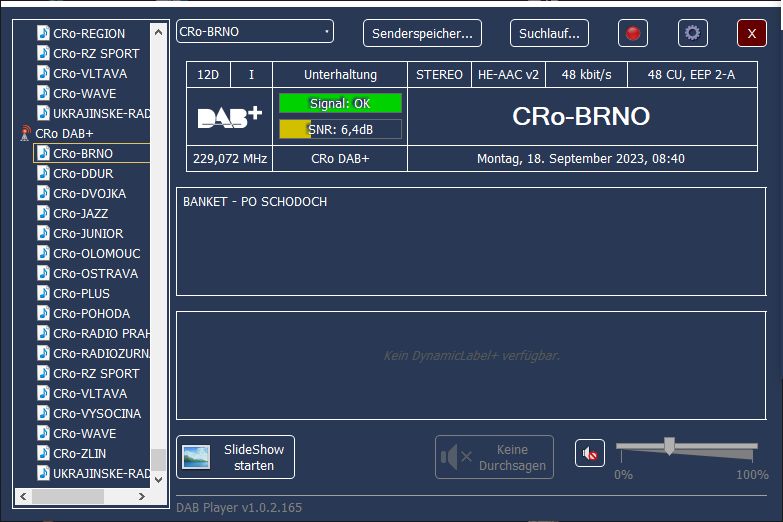783x522 pixels.
Task: Click the red record button icon
Action: click(633, 33)
